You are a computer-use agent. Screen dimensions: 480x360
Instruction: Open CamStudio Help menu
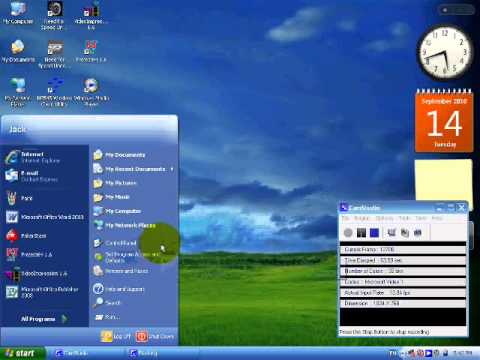coord(437,218)
